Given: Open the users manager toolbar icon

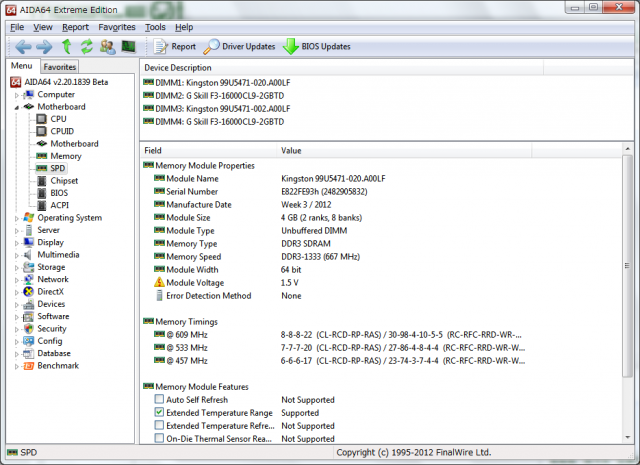Looking at the screenshot, I should pyautogui.click(x=108, y=47).
